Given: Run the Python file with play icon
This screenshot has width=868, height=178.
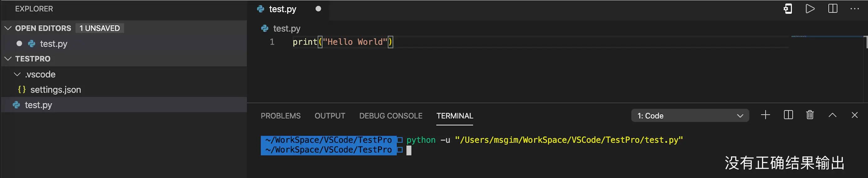Looking at the screenshot, I should [x=810, y=9].
